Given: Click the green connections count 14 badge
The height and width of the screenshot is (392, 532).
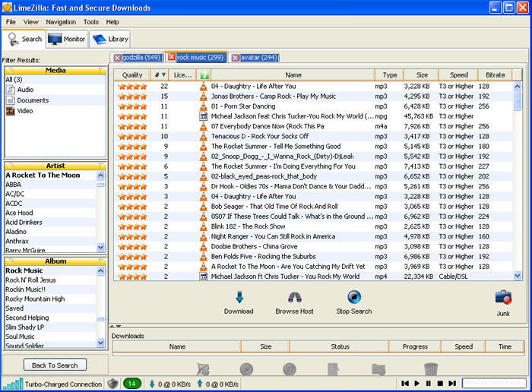Looking at the screenshot, I should (132, 384).
